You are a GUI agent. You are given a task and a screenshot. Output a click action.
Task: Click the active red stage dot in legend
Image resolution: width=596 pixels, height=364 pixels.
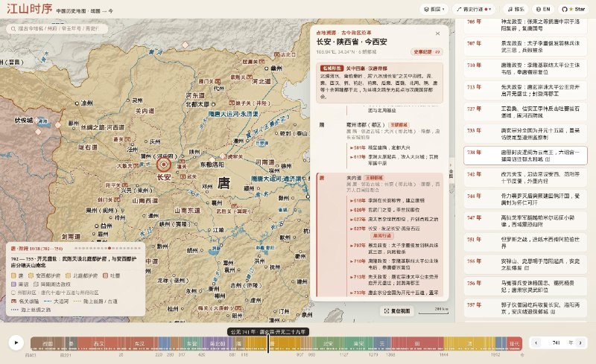click(110, 248)
